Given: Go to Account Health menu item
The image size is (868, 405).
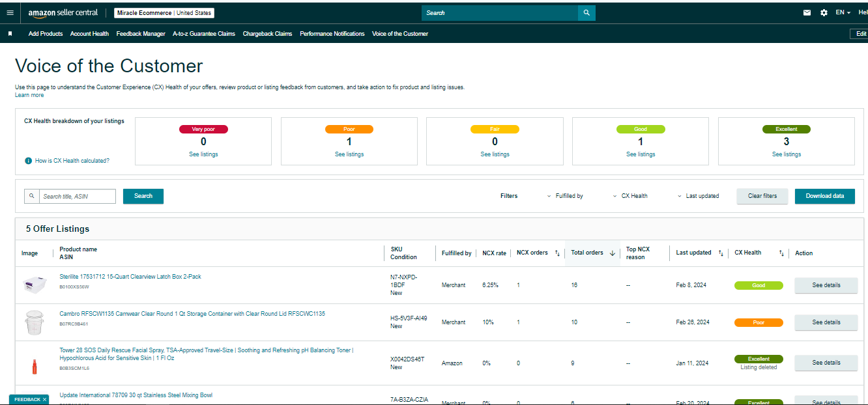Looking at the screenshot, I should [89, 34].
